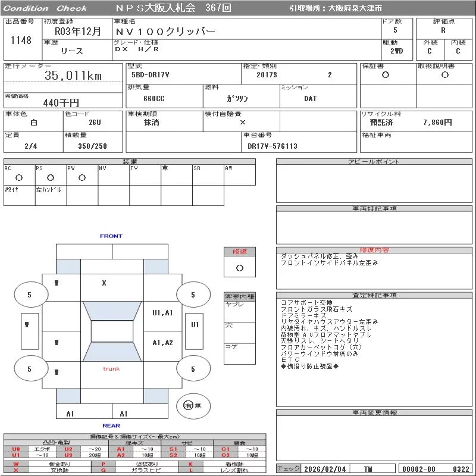Image resolution: width=476 pixels, height=476 pixels.
Task: Click the 修復 repair history circle mark
Action: click(x=240, y=268)
